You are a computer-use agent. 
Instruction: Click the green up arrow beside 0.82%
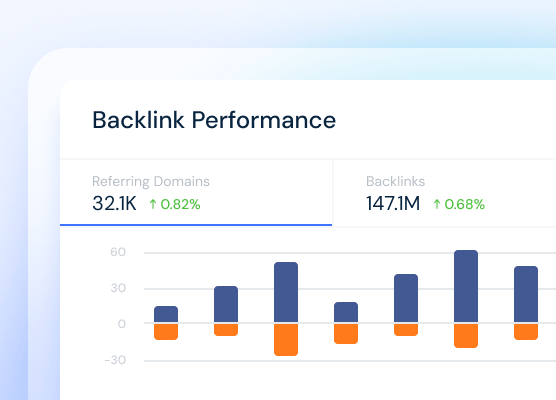click(x=153, y=204)
